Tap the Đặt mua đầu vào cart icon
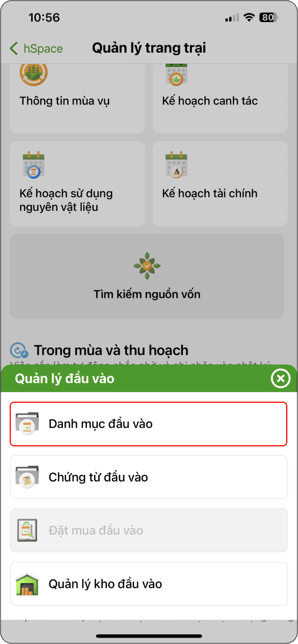This screenshot has height=644, width=298. [27, 530]
